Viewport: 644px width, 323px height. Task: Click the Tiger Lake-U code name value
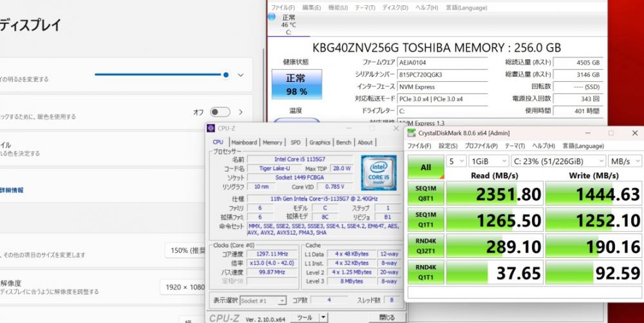tap(274, 168)
